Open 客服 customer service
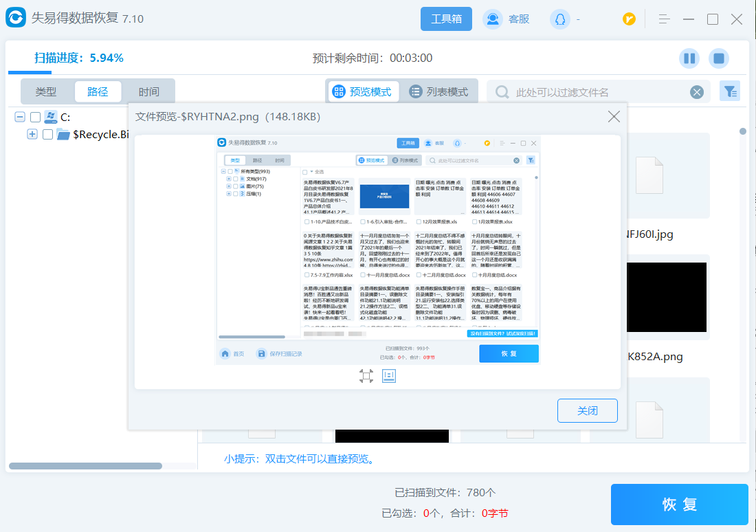The height and width of the screenshot is (532, 756). pyautogui.click(x=507, y=19)
